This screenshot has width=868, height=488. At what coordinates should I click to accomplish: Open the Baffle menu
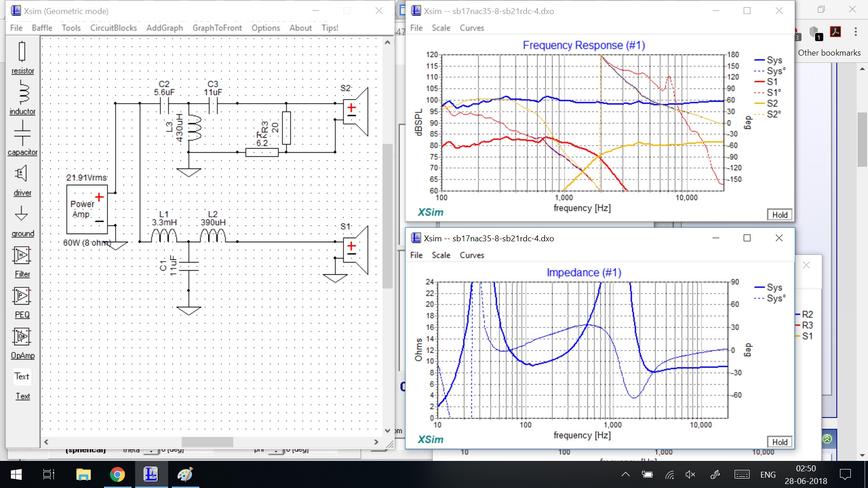point(42,28)
